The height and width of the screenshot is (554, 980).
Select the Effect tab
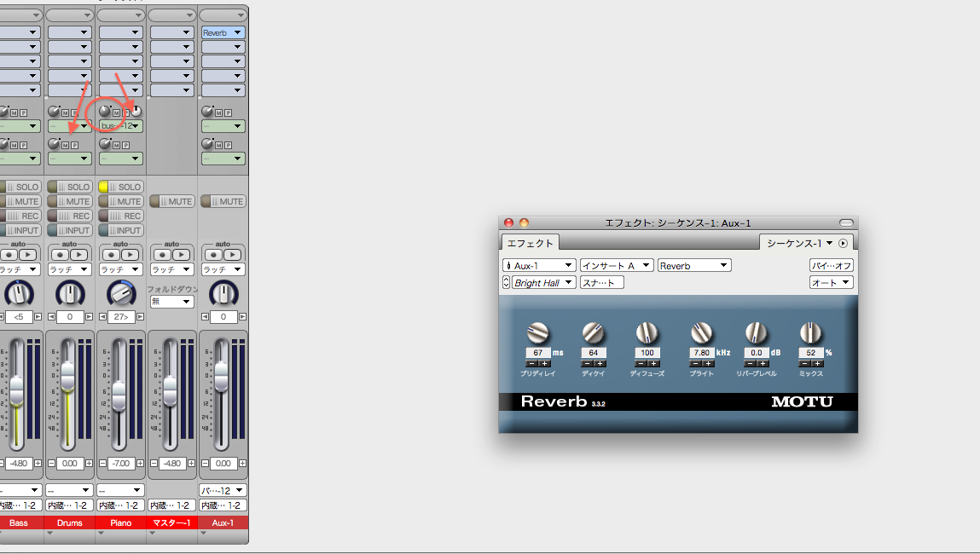pyautogui.click(x=530, y=243)
